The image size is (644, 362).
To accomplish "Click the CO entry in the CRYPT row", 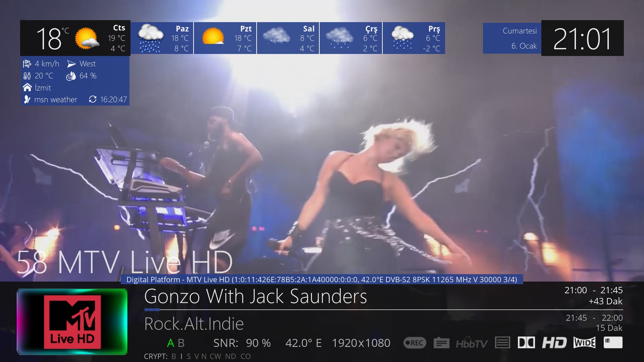I will point(246,356).
